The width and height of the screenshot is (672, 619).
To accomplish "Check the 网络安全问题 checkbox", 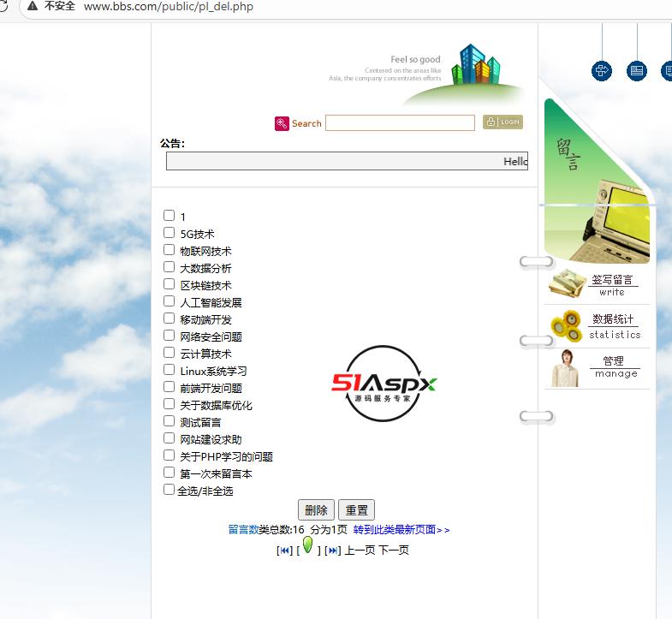I will point(169,336).
